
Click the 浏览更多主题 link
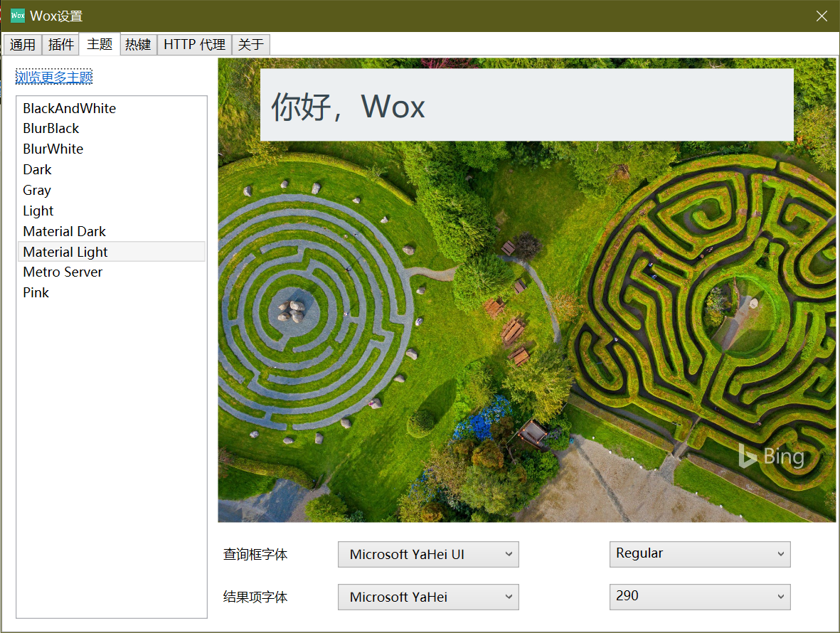pyautogui.click(x=54, y=77)
